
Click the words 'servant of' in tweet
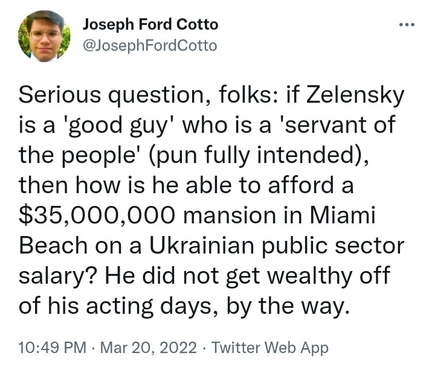pos(335,125)
